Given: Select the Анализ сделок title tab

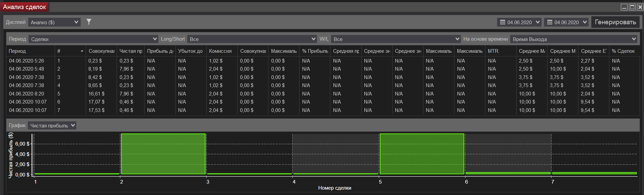Looking at the screenshot, I should click(25, 7).
